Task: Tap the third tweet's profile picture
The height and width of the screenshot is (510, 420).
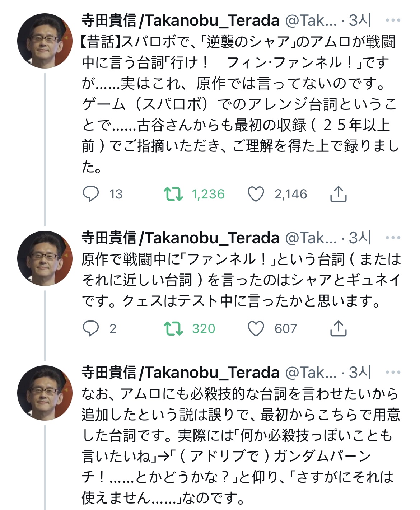Action: (45, 393)
